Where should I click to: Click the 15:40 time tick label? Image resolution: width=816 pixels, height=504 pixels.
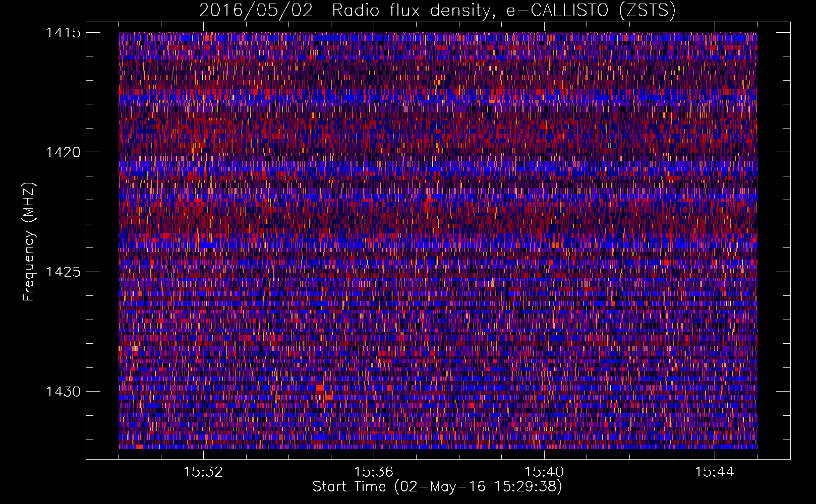click(544, 472)
